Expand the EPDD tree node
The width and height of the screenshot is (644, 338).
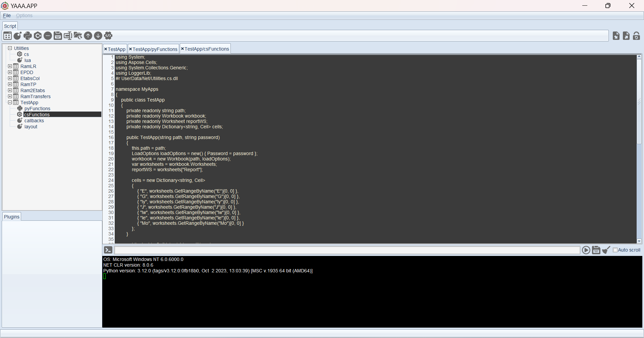click(x=10, y=72)
